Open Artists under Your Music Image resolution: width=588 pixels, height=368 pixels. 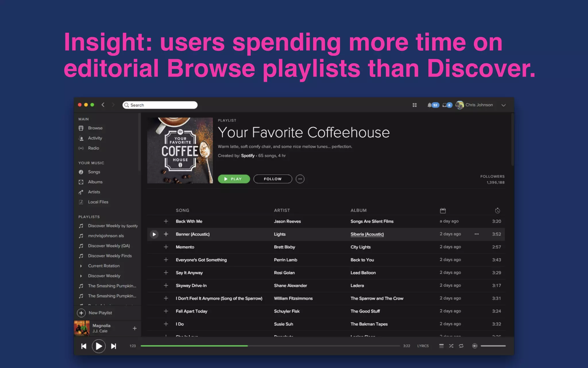[x=94, y=192]
